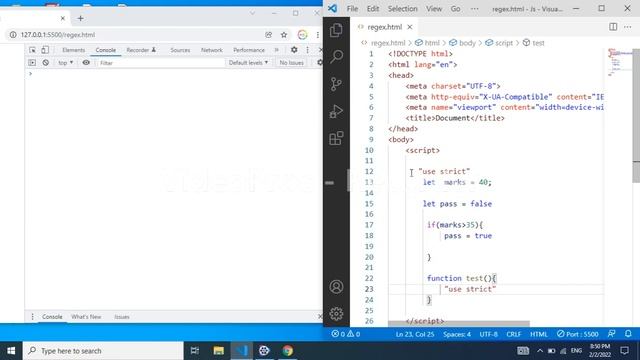Switch to the Performance tab
The image size is (640, 360).
click(249, 50)
